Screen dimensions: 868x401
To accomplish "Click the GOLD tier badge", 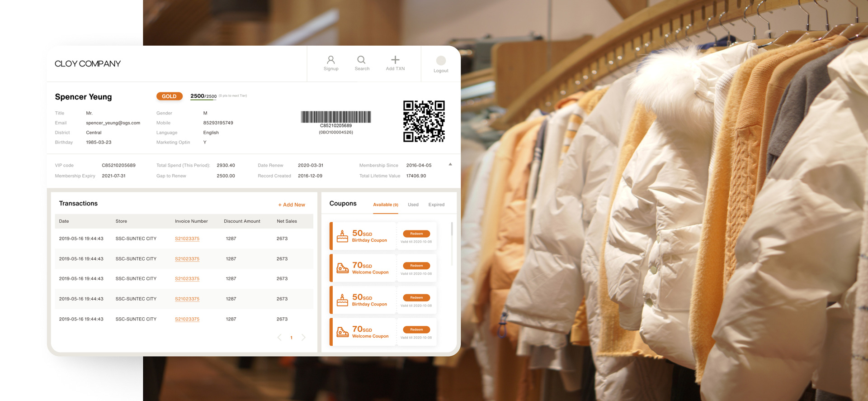I will [x=169, y=96].
